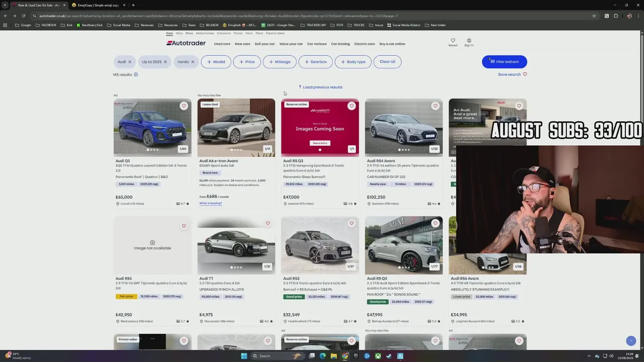The width and height of the screenshot is (644, 362).
Task: Add a Price filter
Action: point(247,62)
